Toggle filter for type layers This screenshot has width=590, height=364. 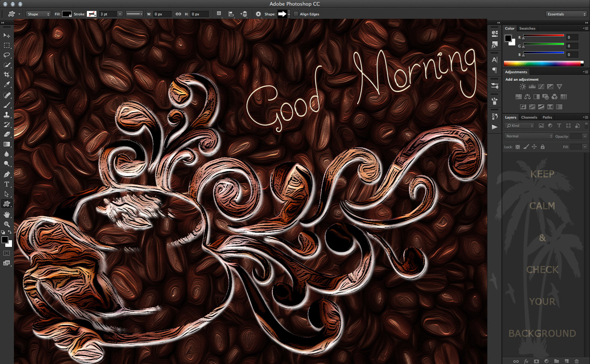(x=559, y=126)
